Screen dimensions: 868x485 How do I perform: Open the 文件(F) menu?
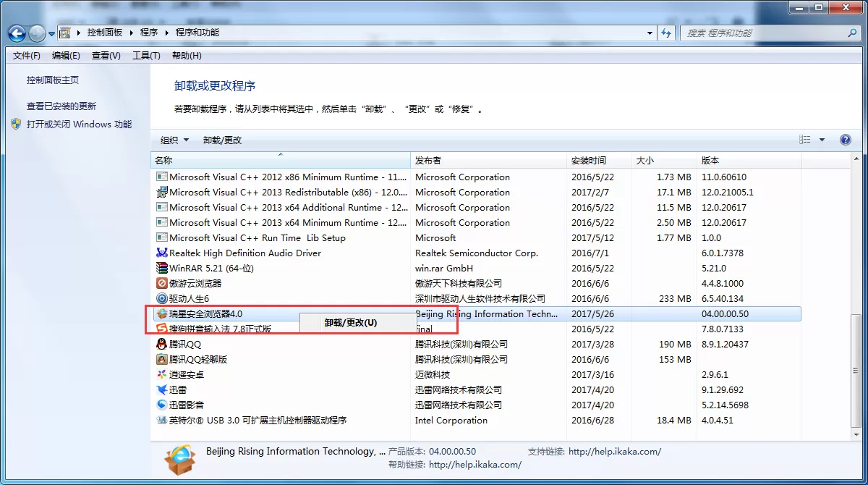coord(27,56)
